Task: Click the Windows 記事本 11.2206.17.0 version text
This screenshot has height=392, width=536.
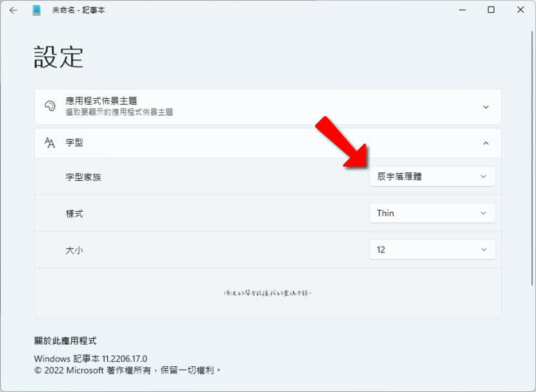Action: [x=90, y=358]
